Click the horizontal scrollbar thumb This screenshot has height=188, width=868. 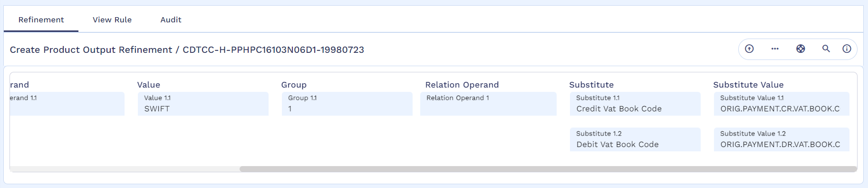[x=548, y=169]
